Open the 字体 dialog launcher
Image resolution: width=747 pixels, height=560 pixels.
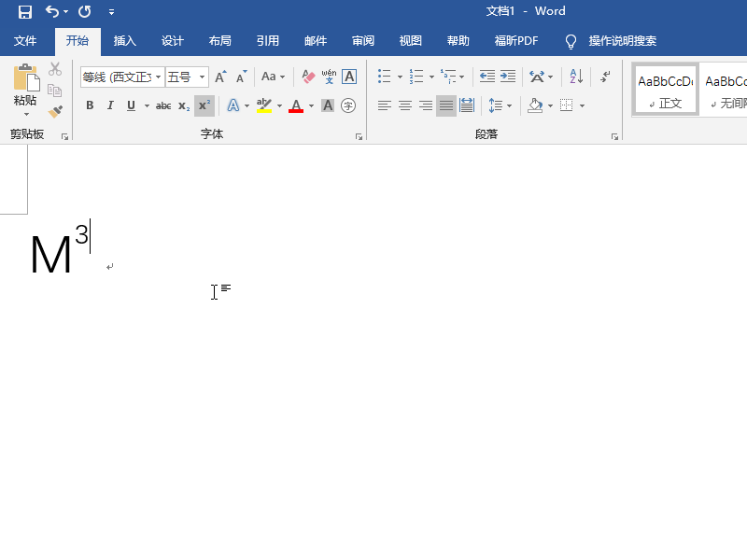359,137
